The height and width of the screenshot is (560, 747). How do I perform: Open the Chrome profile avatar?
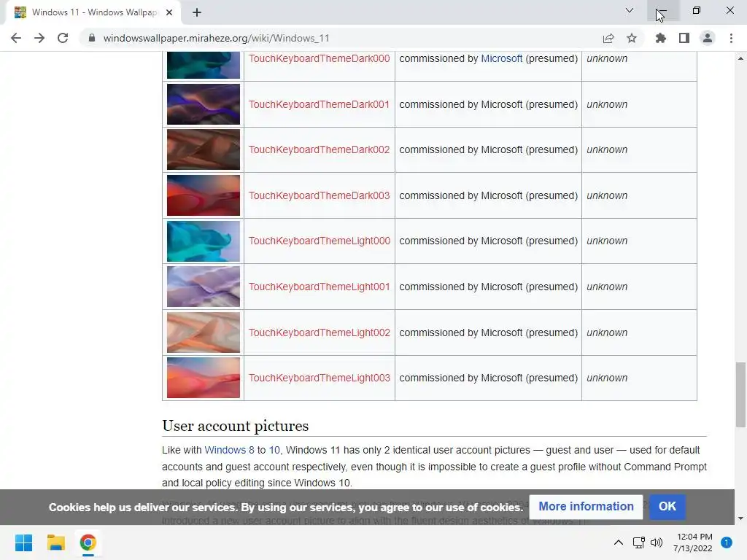[x=708, y=38]
